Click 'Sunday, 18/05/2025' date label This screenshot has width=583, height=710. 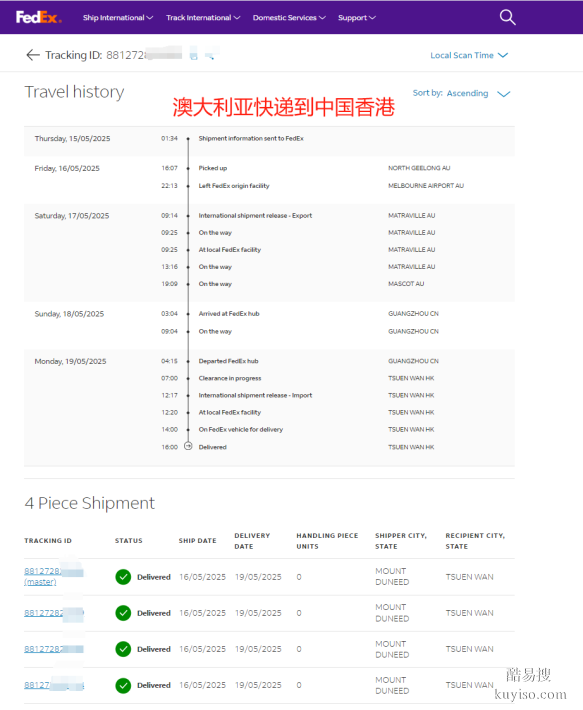(x=69, y=314)
